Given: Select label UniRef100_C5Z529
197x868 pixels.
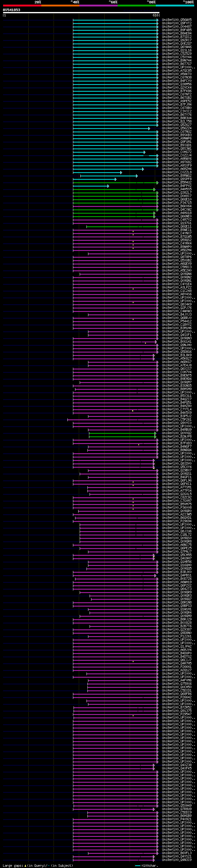Looking at the screenshot, I should tap(177, 54).
